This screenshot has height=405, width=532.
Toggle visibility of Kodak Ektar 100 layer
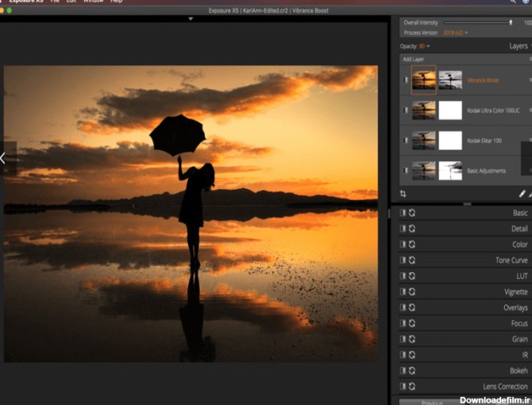406,141
